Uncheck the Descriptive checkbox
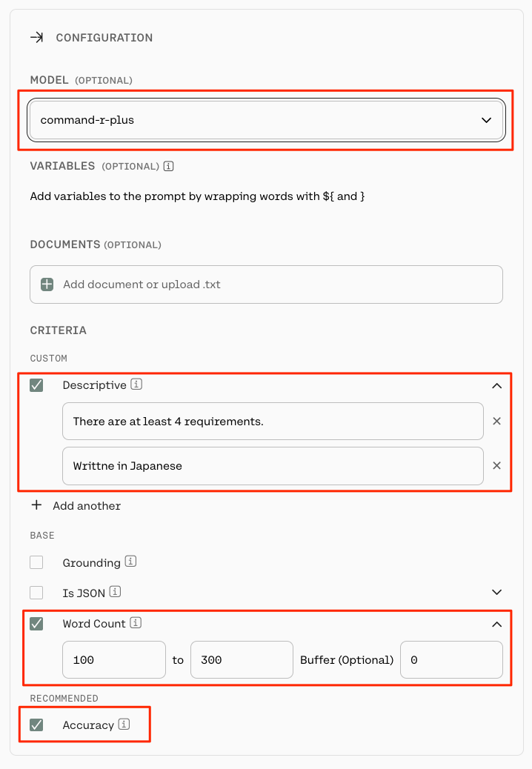This screenshot has height=769, width=532. pyautogui.click(x=36, y=385)
